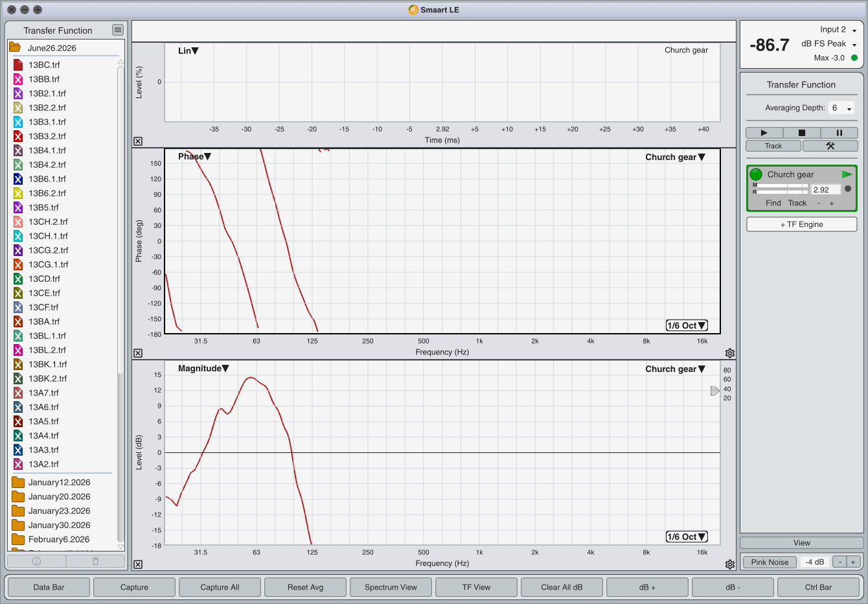Open the Input 2 selector dropdown
Image resolution: width=868 pixels, height=604 pixels.
(838, 30)
